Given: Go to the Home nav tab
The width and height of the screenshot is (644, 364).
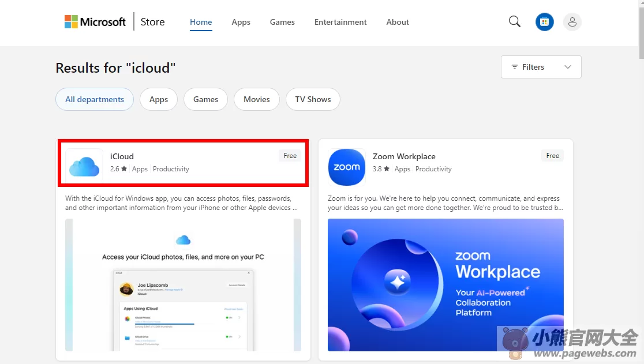Looking at the screenshot, I should [x=201, y=22].
